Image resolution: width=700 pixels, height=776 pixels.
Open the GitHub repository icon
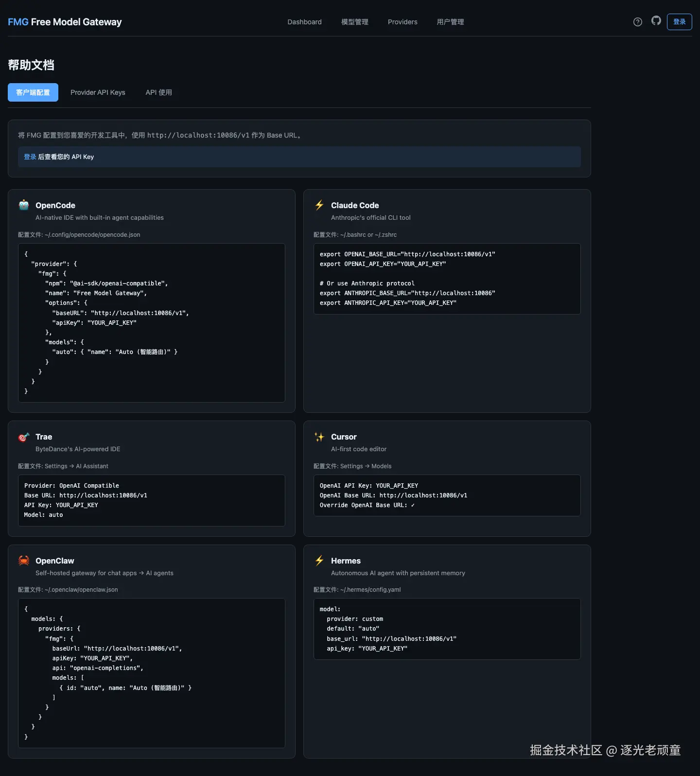click(x=656, y=20)
